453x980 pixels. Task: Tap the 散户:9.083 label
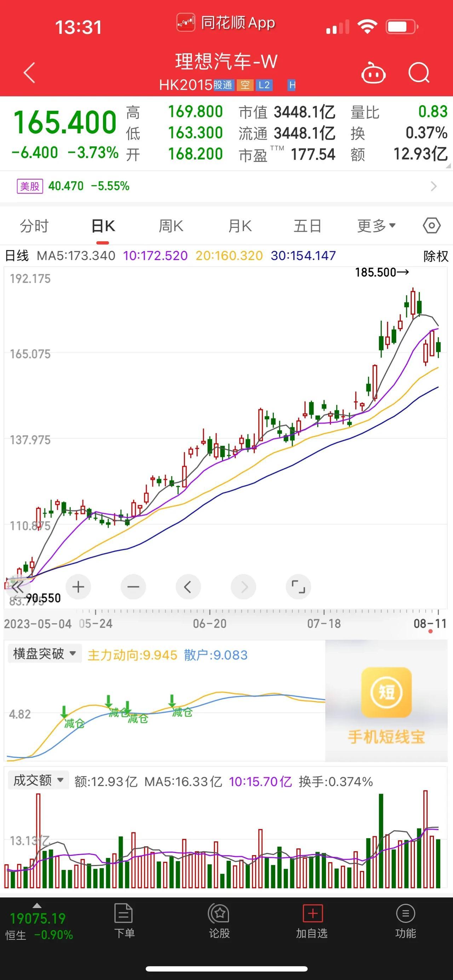(x=216, y=655)
